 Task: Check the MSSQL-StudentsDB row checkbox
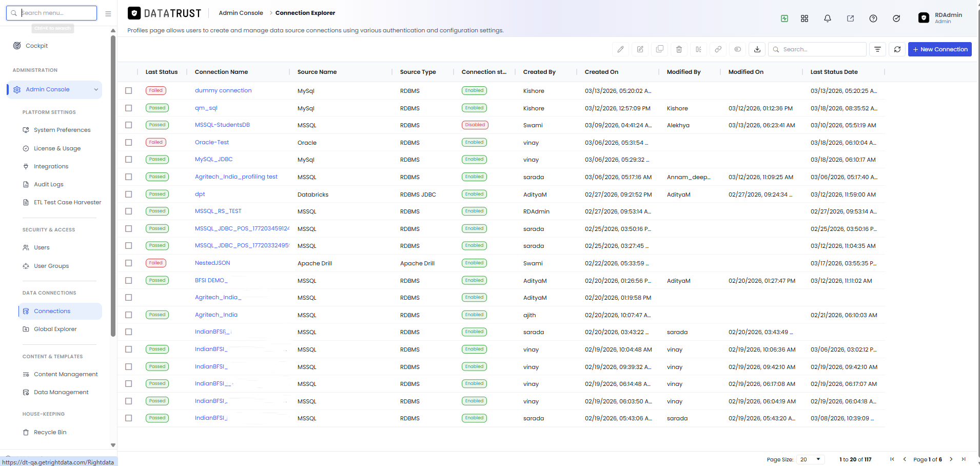point(129,125)
